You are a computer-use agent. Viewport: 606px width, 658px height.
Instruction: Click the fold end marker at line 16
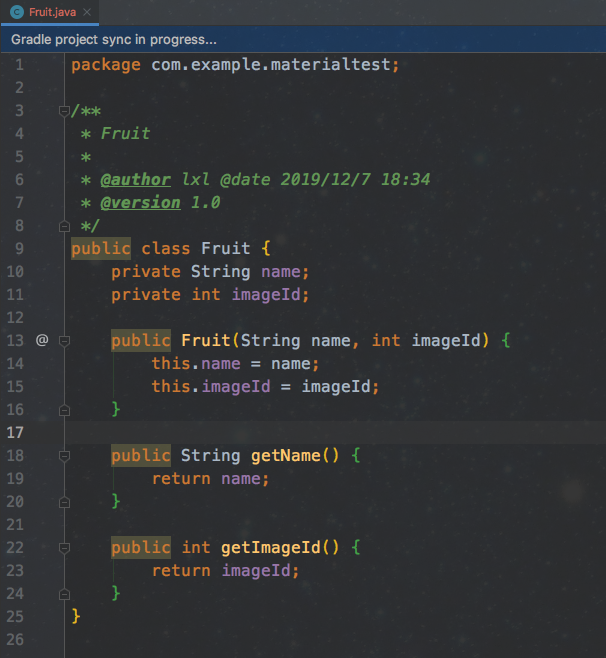pyautogui.click(x=64, y=410)
